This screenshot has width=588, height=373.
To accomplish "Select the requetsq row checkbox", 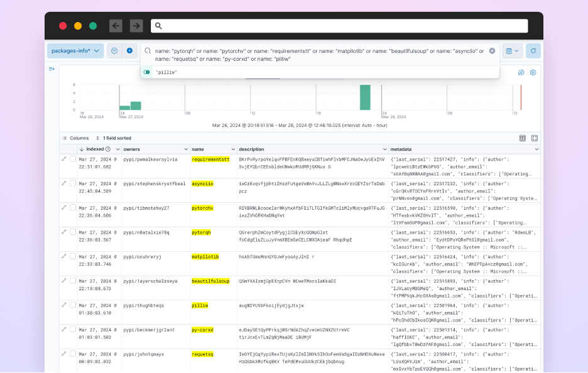I will point(73,354).
